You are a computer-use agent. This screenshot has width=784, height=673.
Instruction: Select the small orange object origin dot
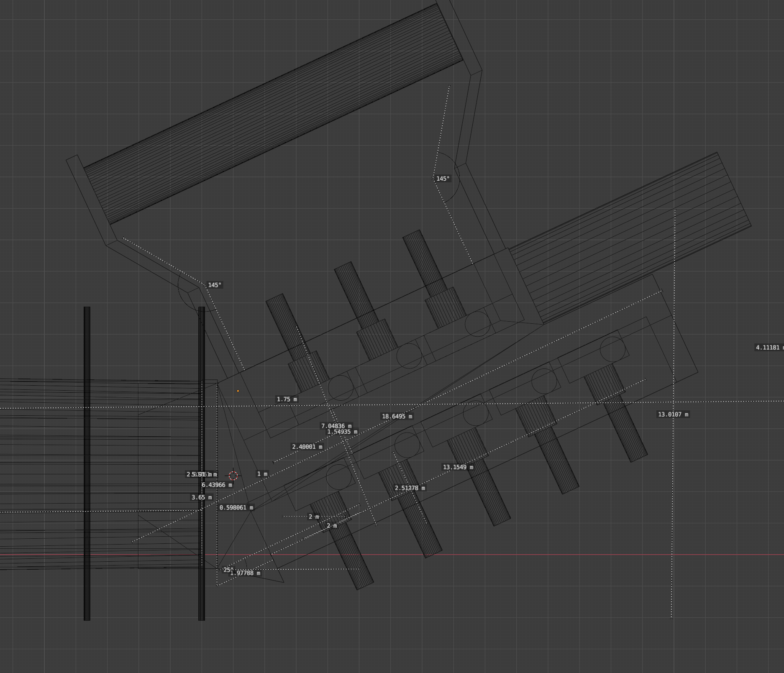click(x=238, y=391)
